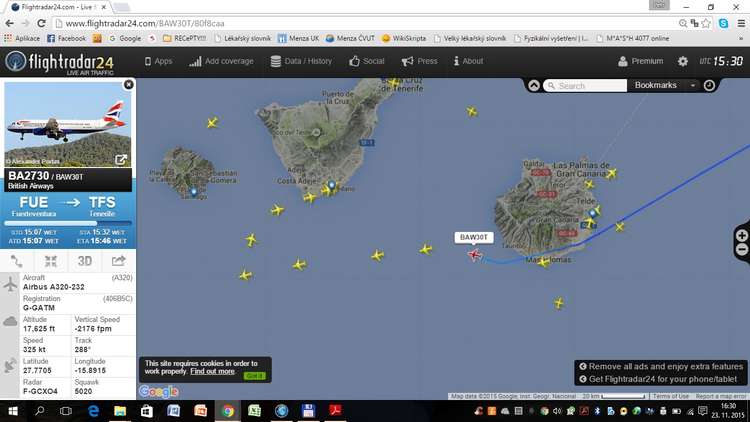Open the About menu
The width and height of the screenshot is (750, 422).
click(x=468, y=61)
